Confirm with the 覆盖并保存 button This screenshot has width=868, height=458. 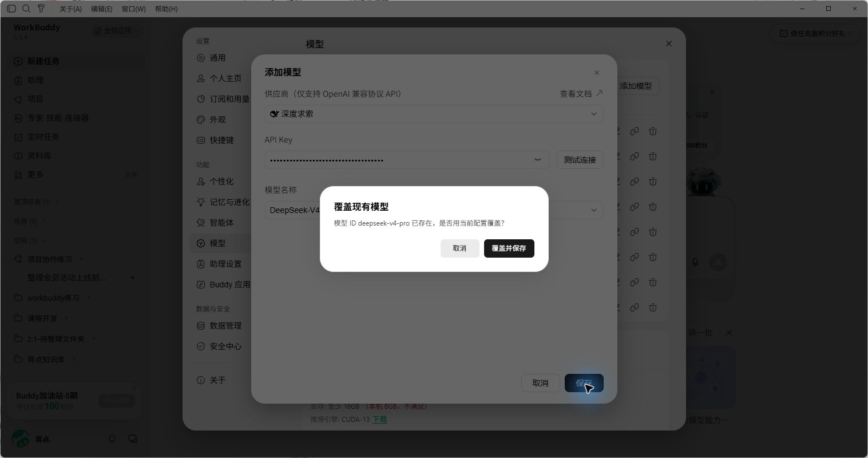coord(509,248)
